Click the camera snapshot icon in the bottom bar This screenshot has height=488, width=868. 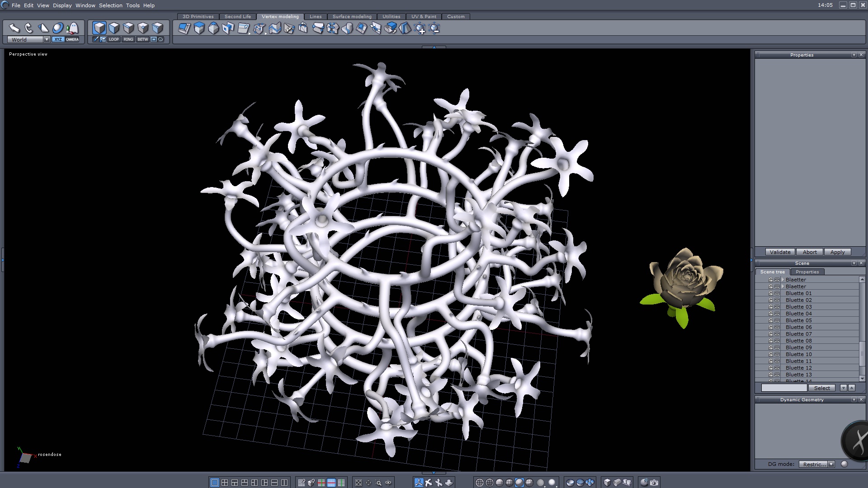point(654,483)
